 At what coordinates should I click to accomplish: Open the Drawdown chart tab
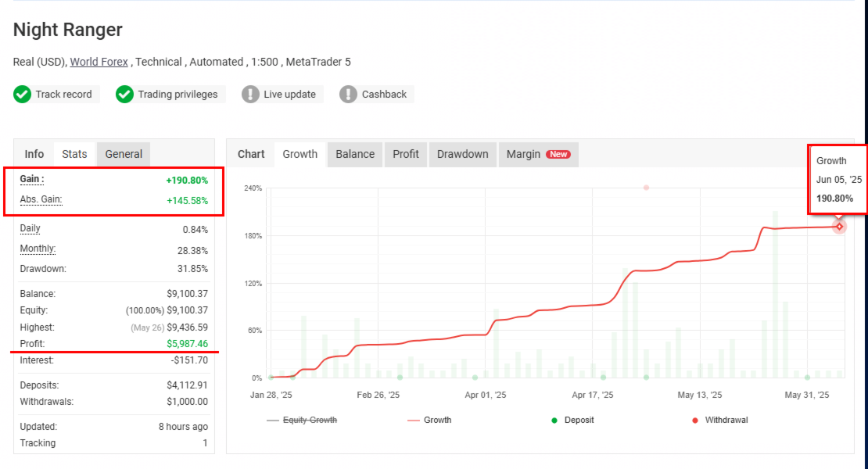tap(462, 154)
